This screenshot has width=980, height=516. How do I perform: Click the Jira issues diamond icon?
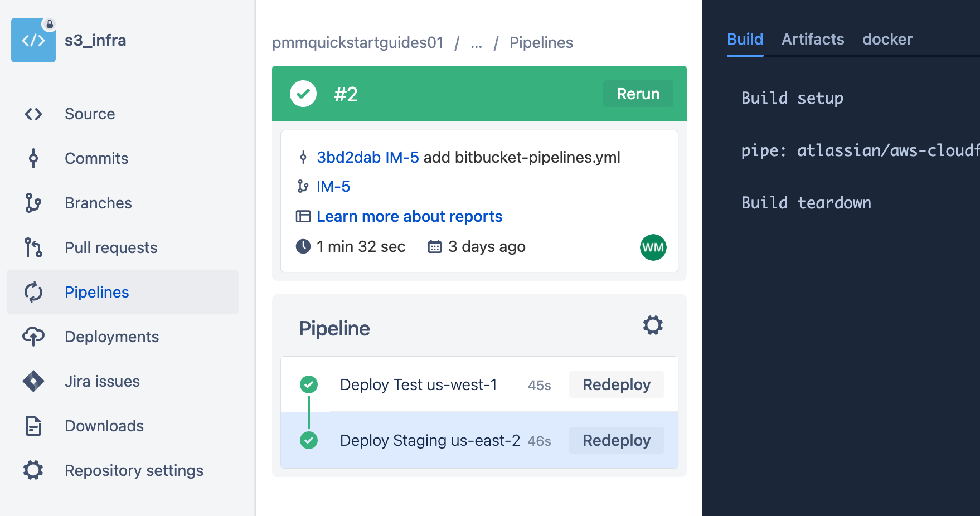point(33,381)
